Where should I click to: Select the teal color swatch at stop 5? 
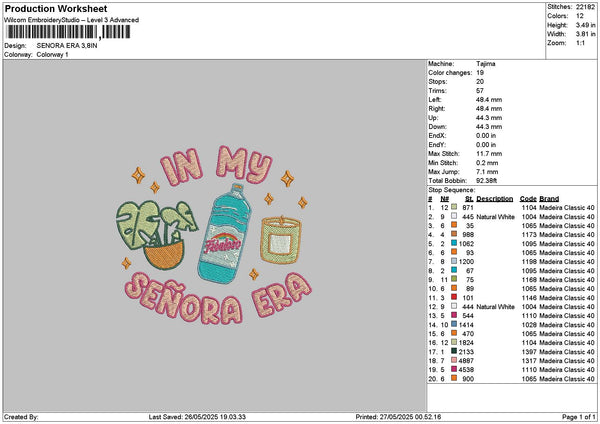(453, 243)
